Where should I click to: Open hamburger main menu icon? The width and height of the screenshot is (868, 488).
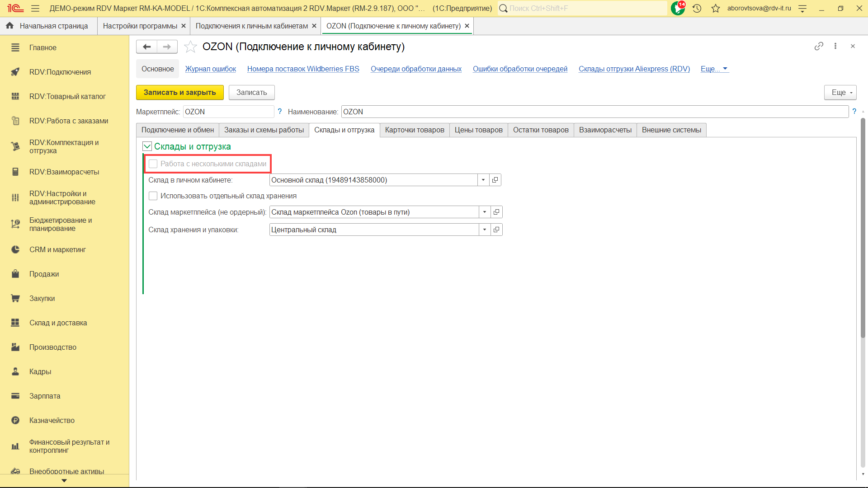point(35,8)
